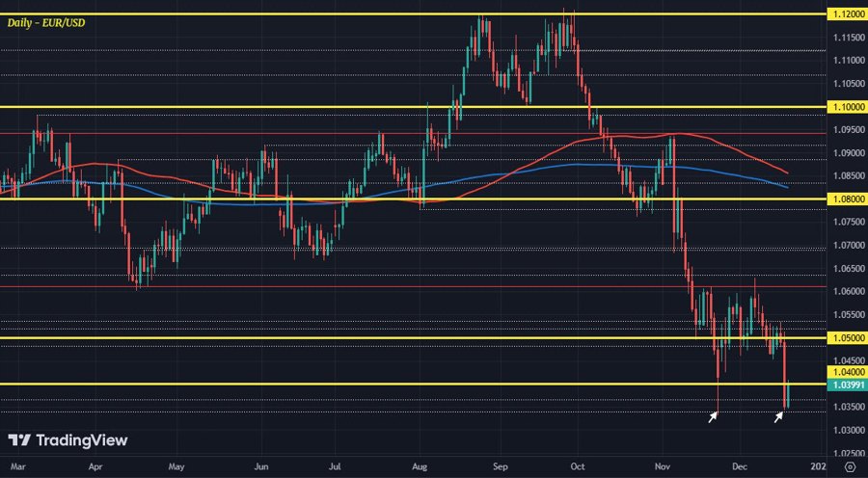The image size is (868, 478).
Task: Click the May label on time axis
Action: (x=176, y=467)
